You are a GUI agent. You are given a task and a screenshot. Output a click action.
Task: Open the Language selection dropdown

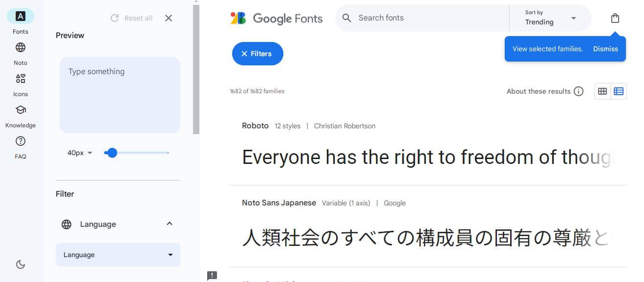[118, 254]
